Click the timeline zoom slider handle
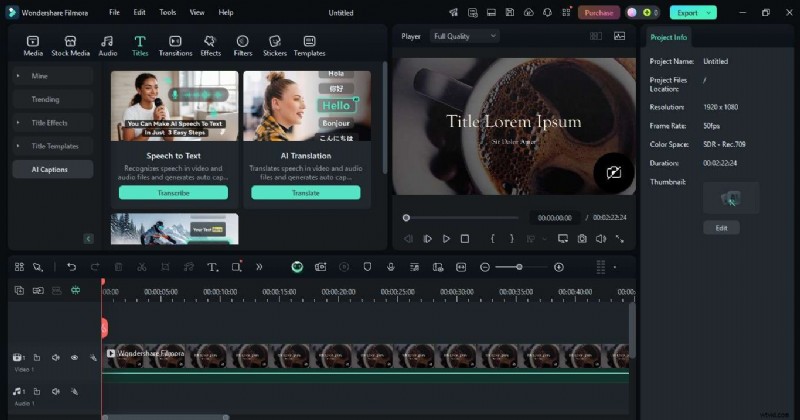This screenshot has height=420, width=800. pos(519,267)
